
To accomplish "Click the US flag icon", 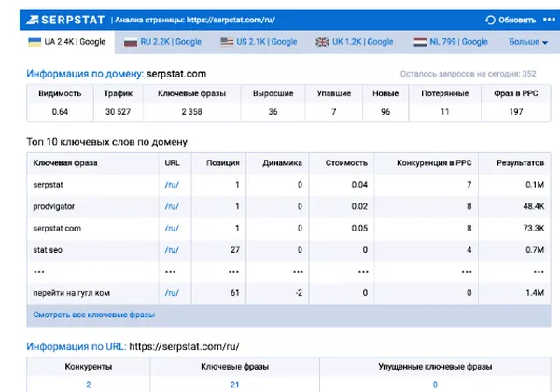I will click(x=227, y=42).
